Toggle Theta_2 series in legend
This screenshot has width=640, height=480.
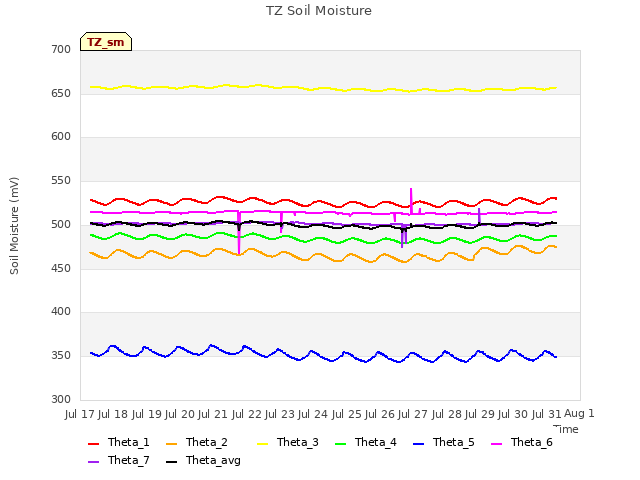(x=197, y=442)
